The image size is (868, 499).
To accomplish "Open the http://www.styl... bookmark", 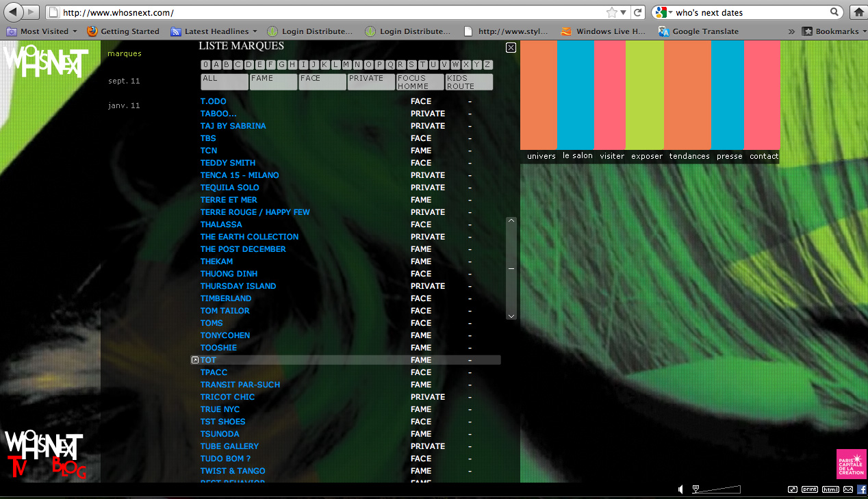I will pyautogui.click(x=507, y=31).
